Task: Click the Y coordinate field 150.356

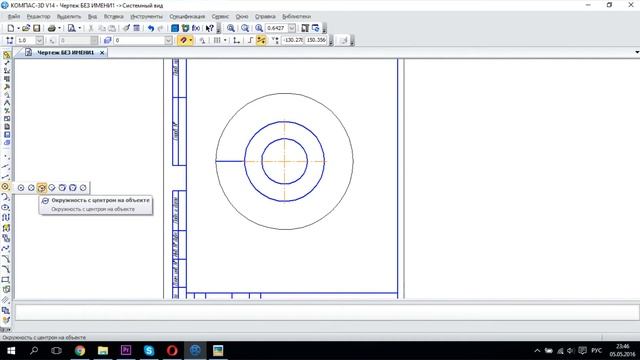Action: 316,40
